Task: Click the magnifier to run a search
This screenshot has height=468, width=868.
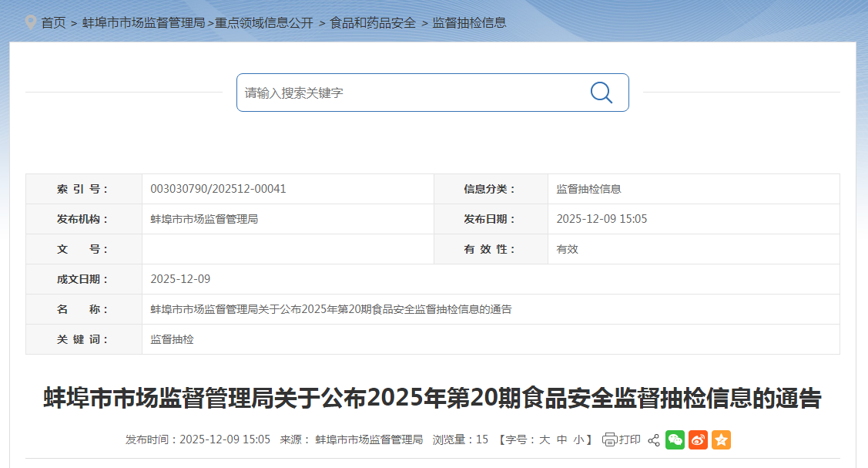Action: pyautogui.click(x=600, y=92)
